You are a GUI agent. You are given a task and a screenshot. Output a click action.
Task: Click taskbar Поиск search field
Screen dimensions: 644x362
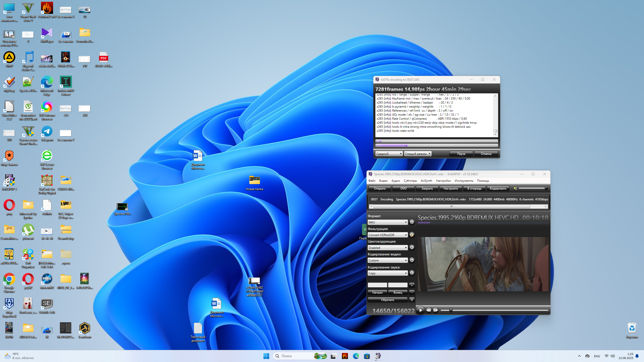(x=300, y=356)
